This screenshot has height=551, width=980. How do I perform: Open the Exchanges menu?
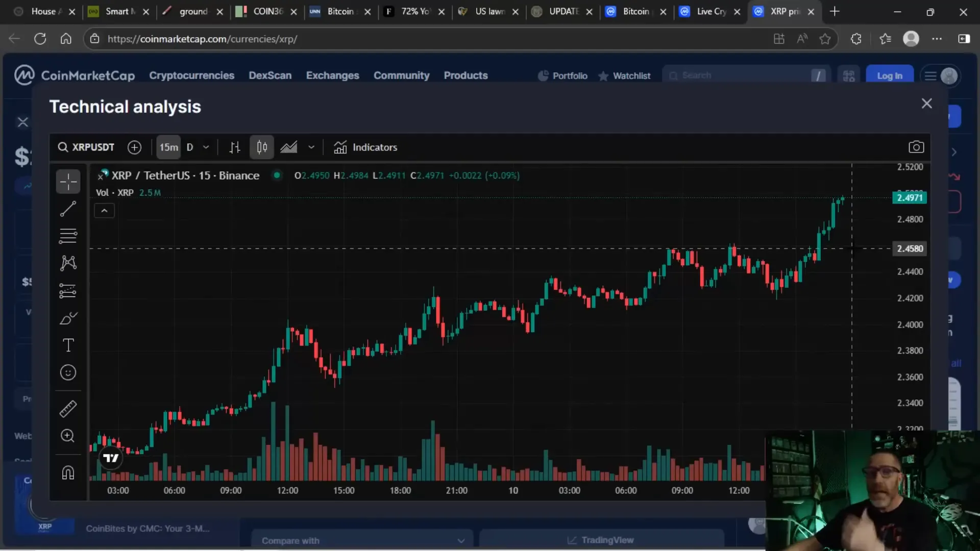pos(333,76)
